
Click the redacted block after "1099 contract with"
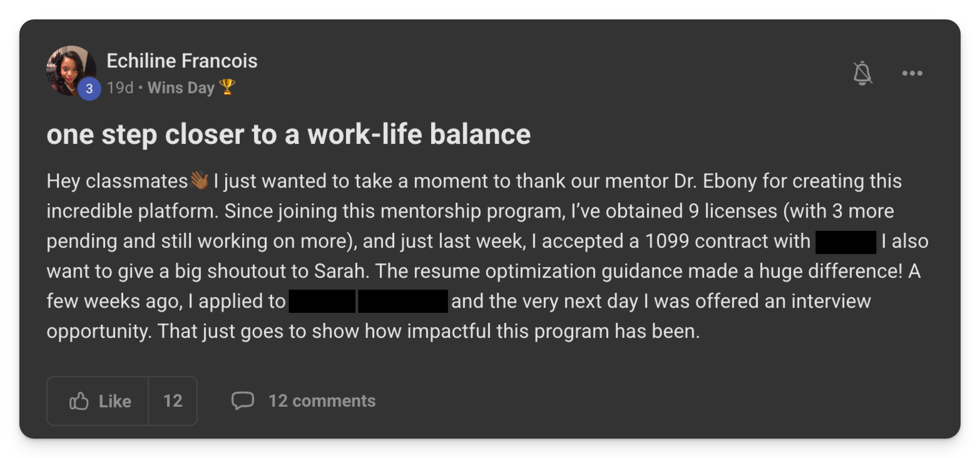(x=845, y=242)
